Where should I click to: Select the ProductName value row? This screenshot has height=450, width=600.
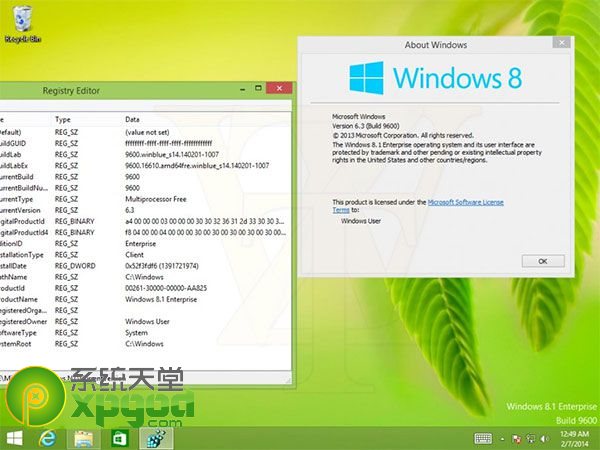145,299
